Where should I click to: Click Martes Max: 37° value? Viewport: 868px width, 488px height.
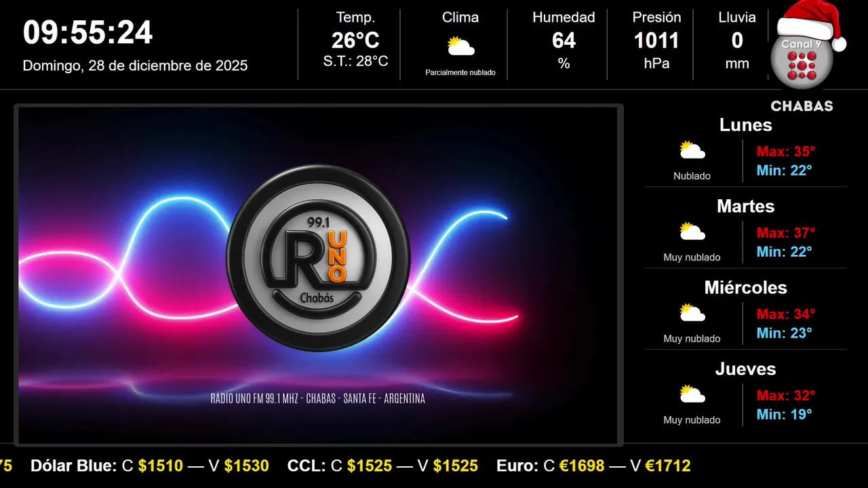(786, 232)
